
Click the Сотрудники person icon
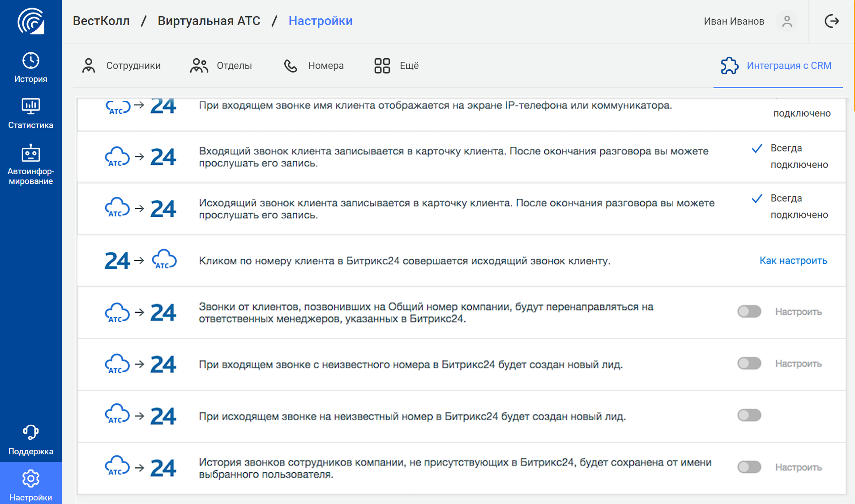tap(89, 65)
